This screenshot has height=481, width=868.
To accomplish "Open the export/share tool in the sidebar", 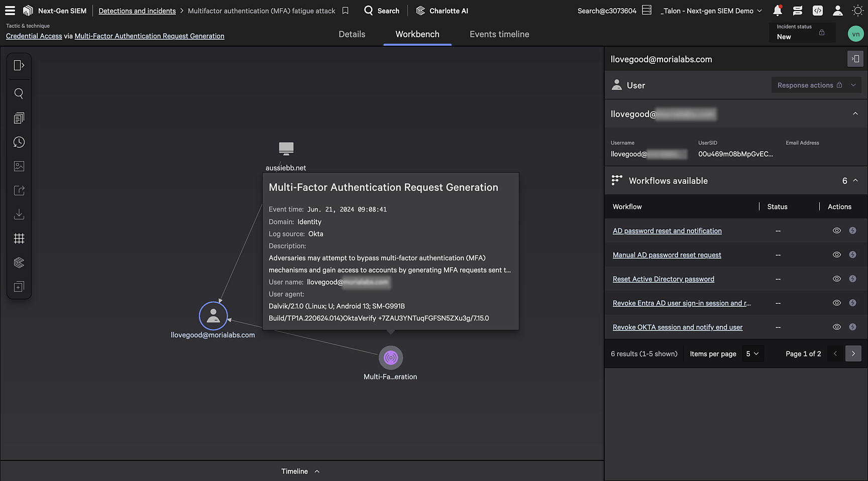I will 19,190.
